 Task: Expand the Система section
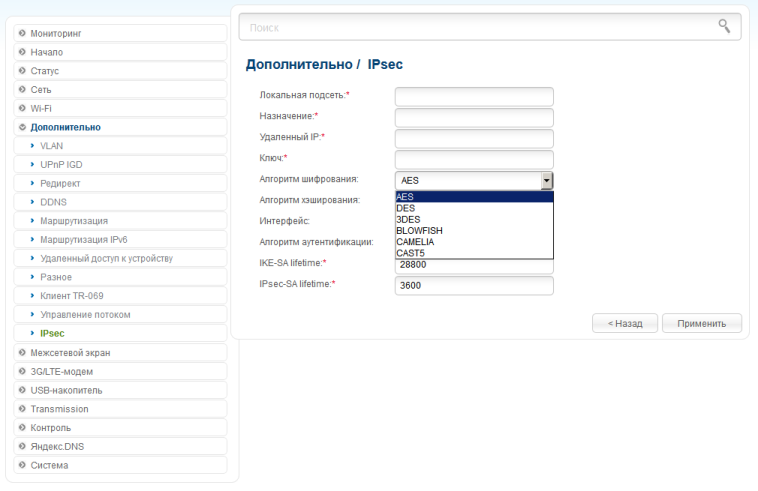(120, 465)
